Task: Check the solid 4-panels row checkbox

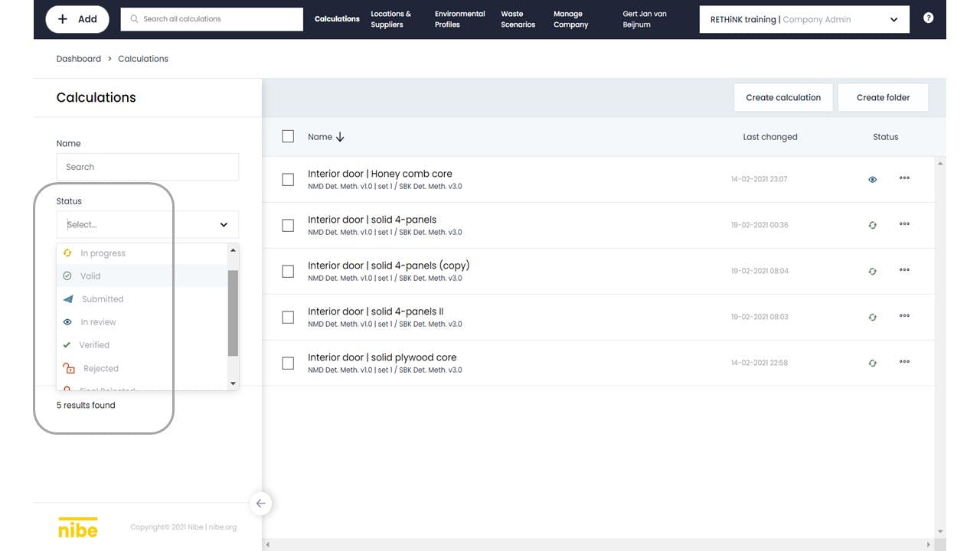Action: click(x=288, y=226)
